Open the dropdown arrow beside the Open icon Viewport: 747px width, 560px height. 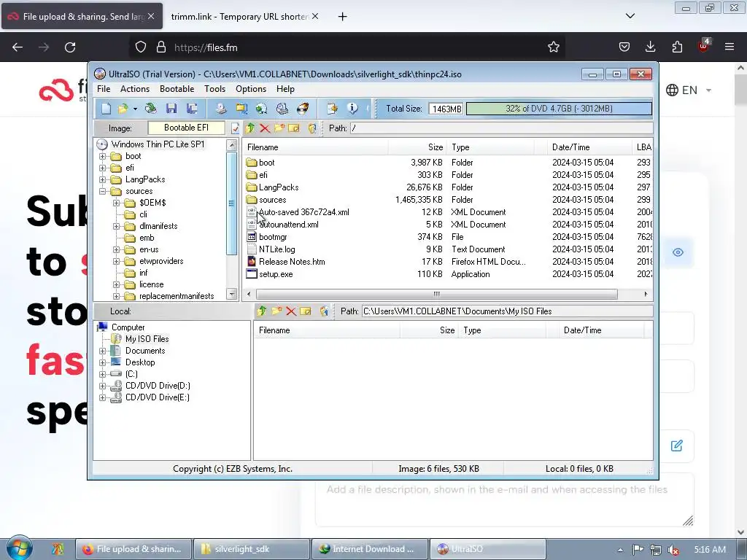135,109
